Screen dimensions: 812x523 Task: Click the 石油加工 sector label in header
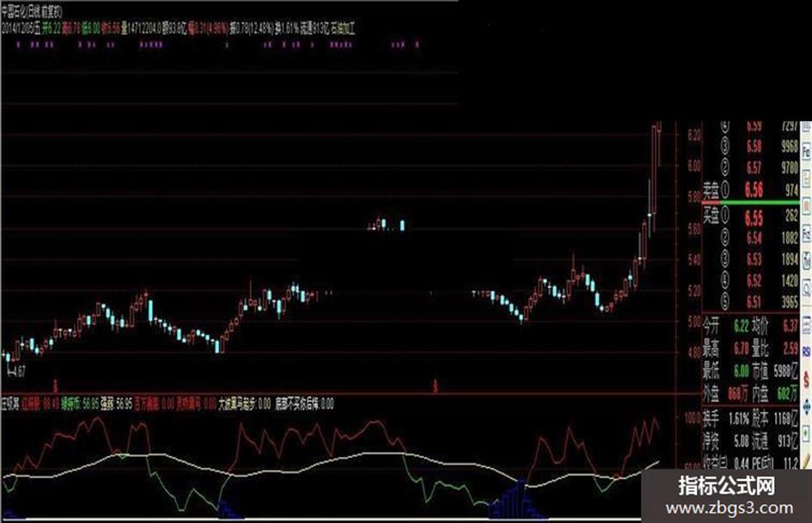pos(343,28)
